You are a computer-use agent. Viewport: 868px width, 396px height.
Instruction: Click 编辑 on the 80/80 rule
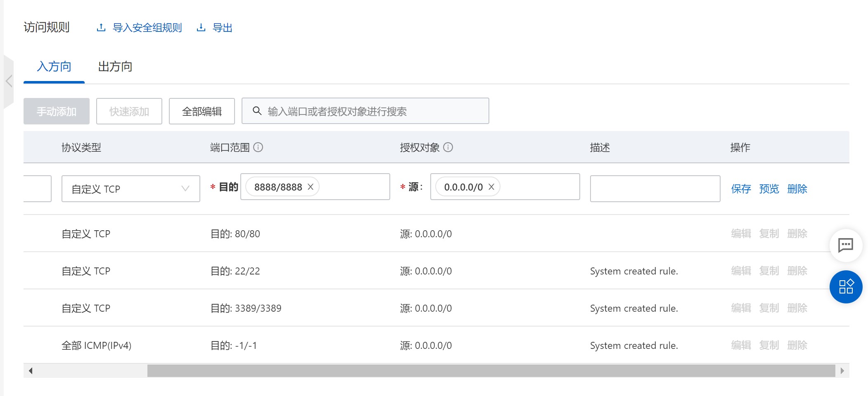pyautogui.click(x=741, y=234)
